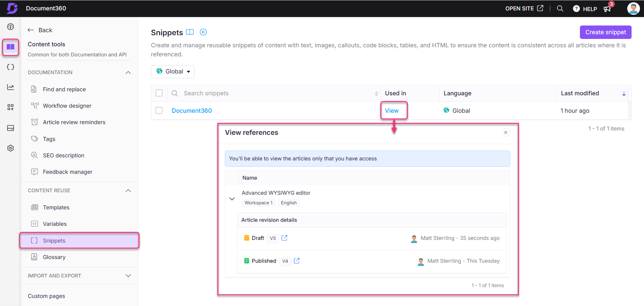Open Article review reminders

pos(74,122)
